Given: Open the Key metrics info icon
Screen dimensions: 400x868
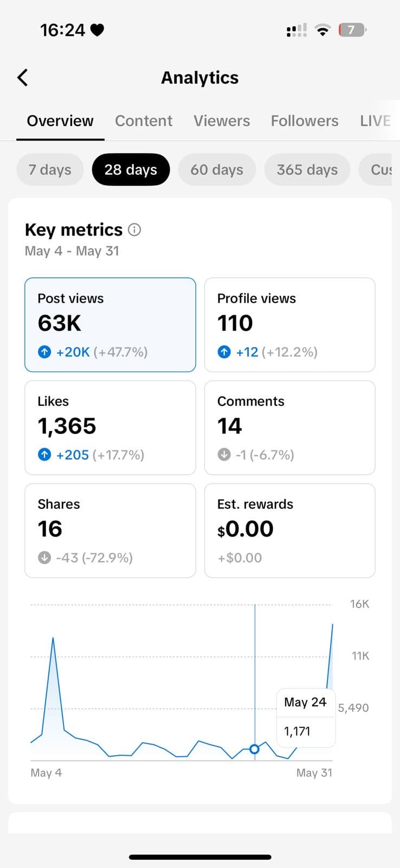Looking at the screenshot, I should [x=134, y=230].
